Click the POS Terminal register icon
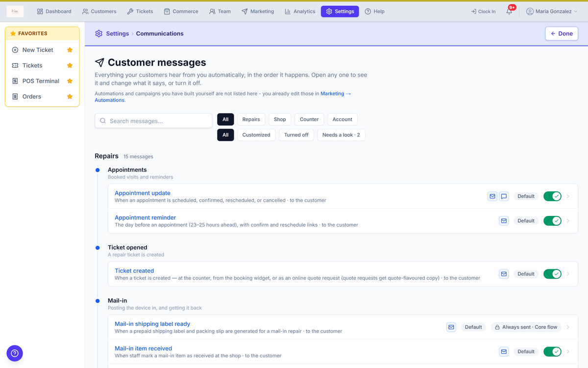The height and width of the screenshot is (368, 588). (15, 81)
